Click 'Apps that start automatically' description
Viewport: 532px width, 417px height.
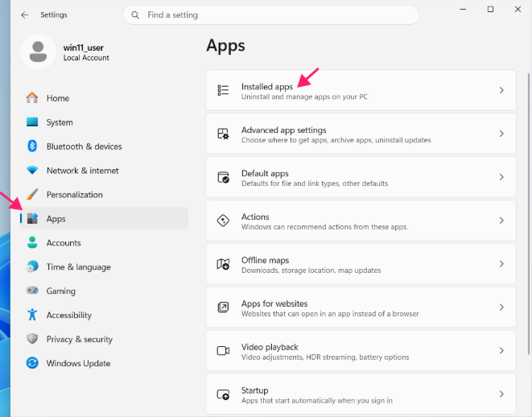coord(317,401)
